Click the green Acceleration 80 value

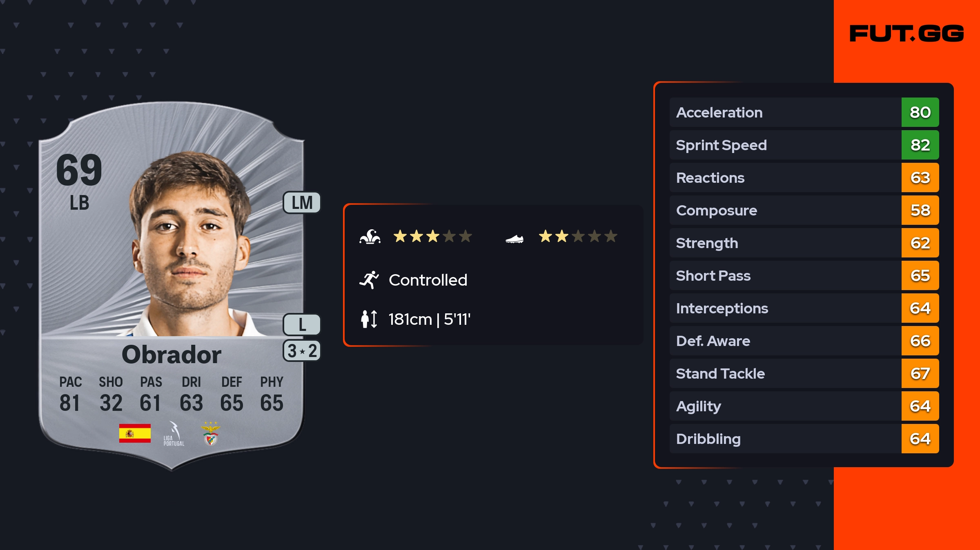click(920, 112)
